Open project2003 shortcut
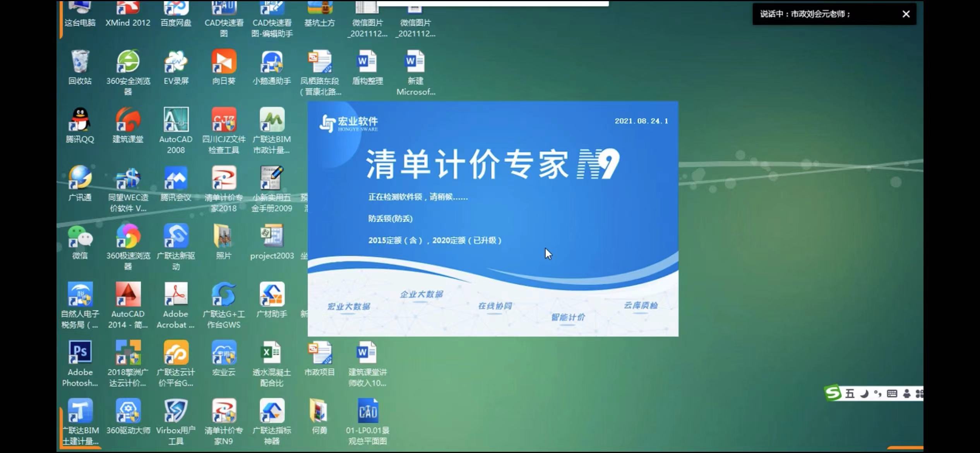980x453 pixels. (x=272, y=242)
